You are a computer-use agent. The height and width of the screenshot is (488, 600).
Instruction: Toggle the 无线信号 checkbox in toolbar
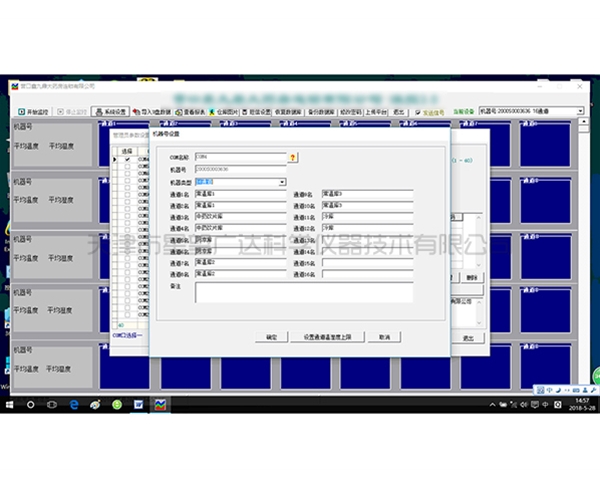pos(420,113)
